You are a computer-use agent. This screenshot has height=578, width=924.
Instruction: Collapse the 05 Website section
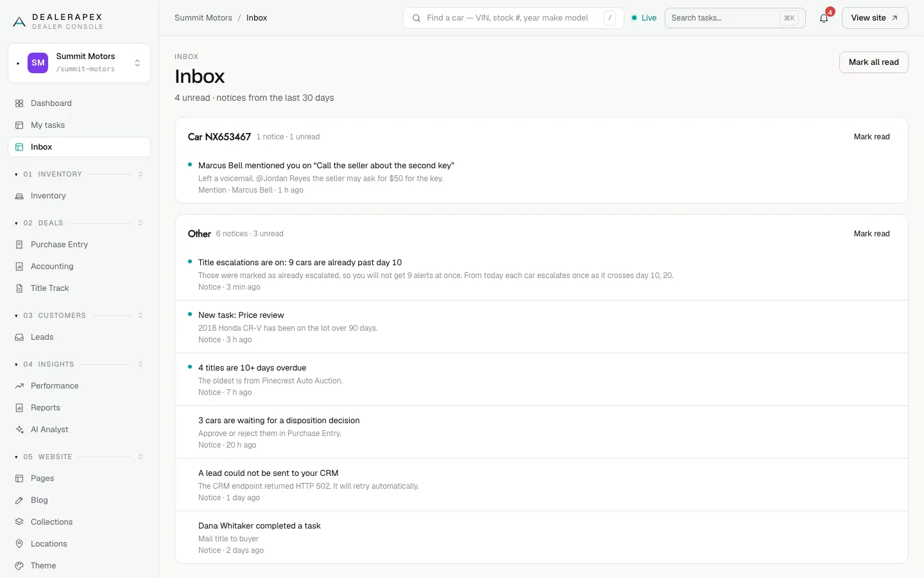(79, 457)
